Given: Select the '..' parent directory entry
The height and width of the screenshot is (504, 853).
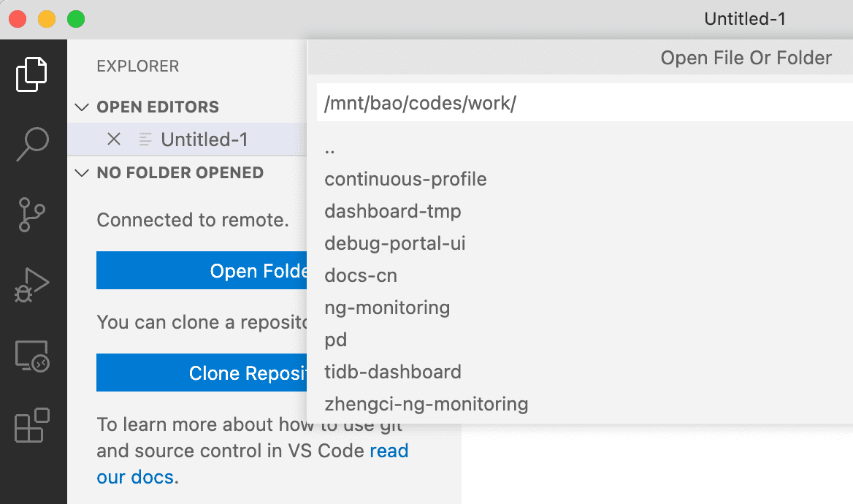Looking at the screenshot, I should tap(330, 148).
